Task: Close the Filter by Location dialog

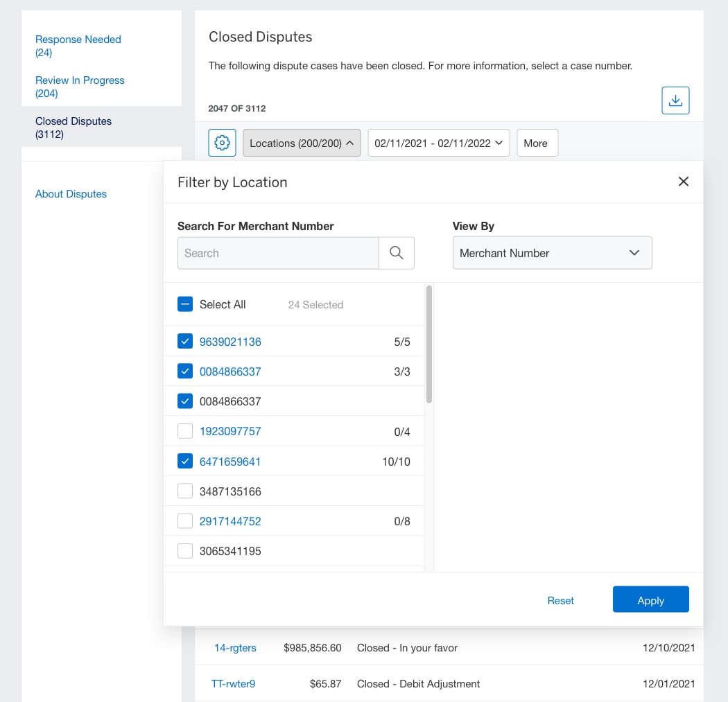Action: [683, 181]
